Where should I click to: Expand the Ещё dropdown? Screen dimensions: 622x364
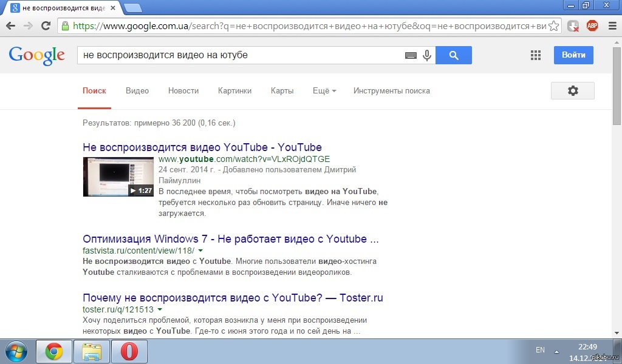[x=324, y=91]
